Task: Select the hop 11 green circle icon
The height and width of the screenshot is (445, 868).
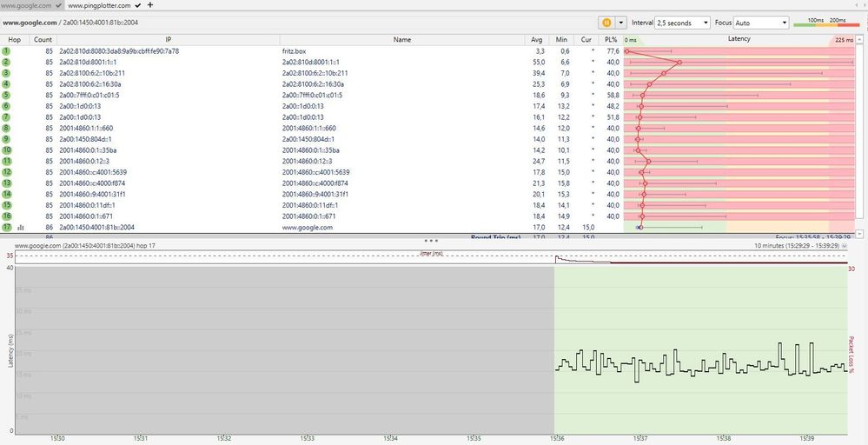Action: (6, 161)
